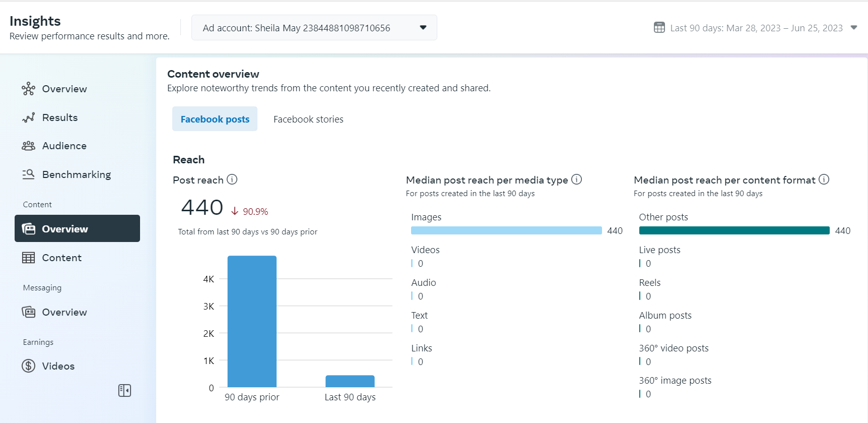The height and width of the screenshot is (423, 868).
Task: Switch to the Facebook stories tab
Action: coord(308,119)
